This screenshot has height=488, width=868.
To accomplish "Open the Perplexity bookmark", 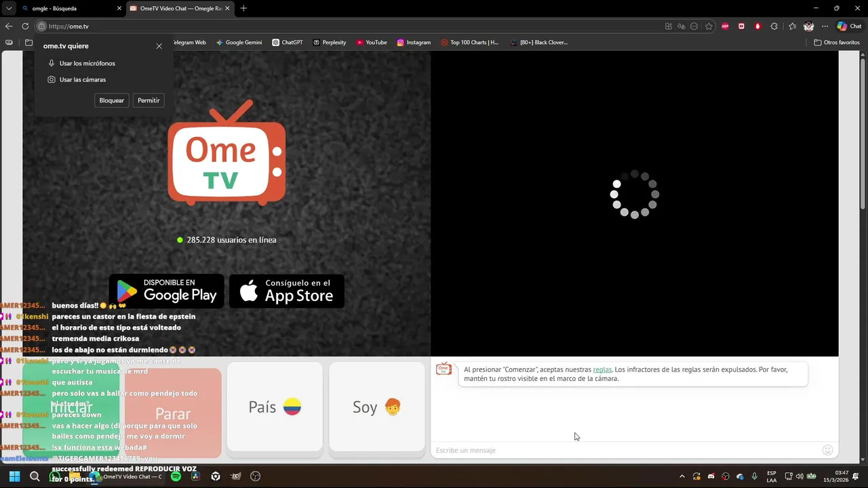I will pyautogui.click(x=330, y=42).
